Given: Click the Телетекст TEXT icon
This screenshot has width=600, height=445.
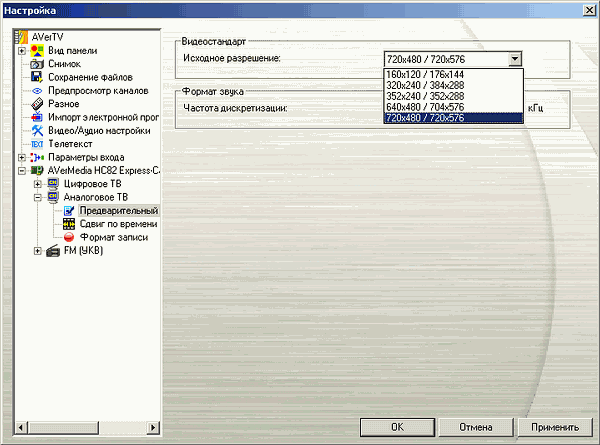Looking at the screenshot, I should point(37,144).
